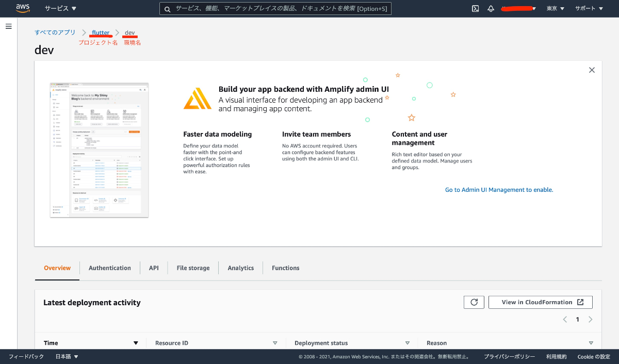Go to next page of deployments
This screenshot has height=364, width=619.
590,320
